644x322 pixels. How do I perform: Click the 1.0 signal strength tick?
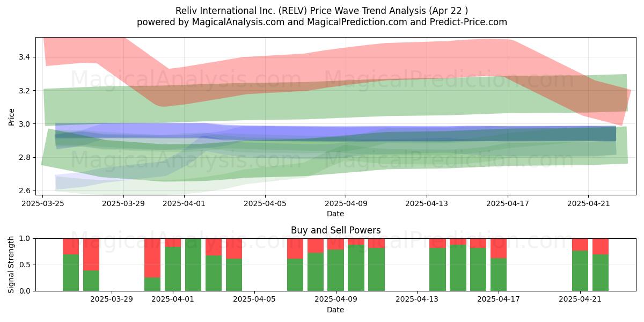click(25, 238)
